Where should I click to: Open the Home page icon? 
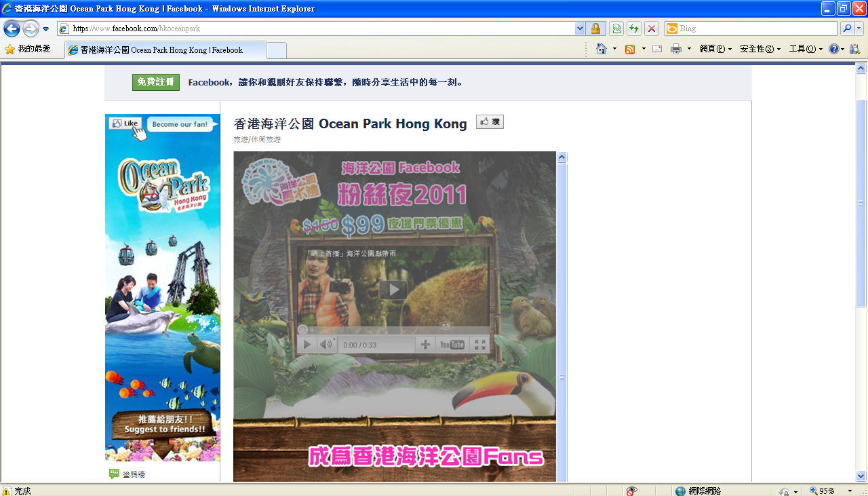point(601,49)
